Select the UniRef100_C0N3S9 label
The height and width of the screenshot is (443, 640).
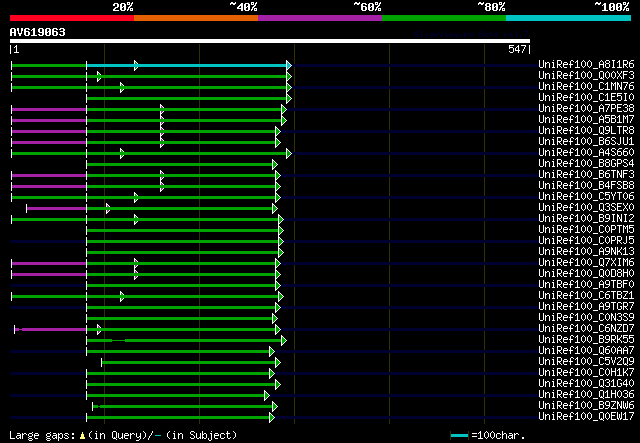point(587,318)
